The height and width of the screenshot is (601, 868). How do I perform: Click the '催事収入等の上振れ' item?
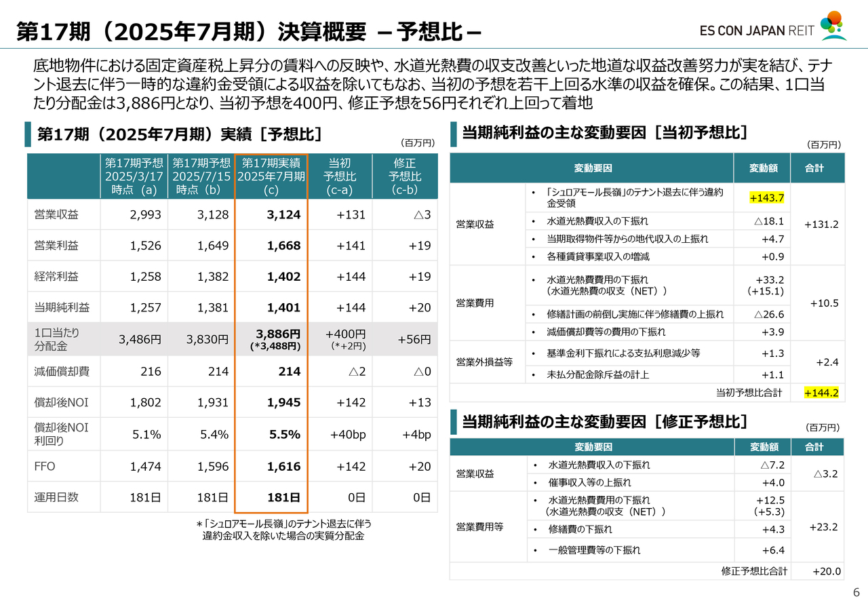(589, 482)
